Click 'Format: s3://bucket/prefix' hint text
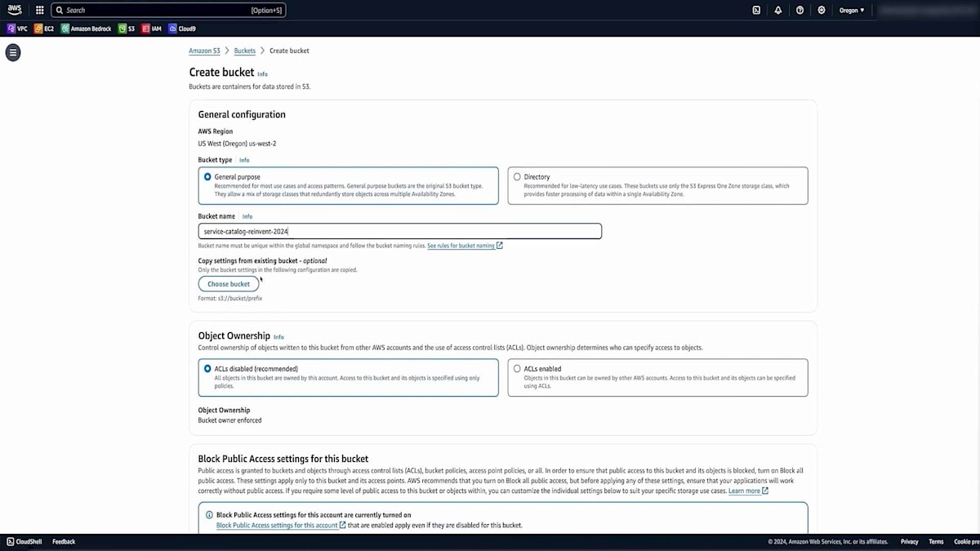The height and width of the screenshot is (551, 980). tap(230, 299)
